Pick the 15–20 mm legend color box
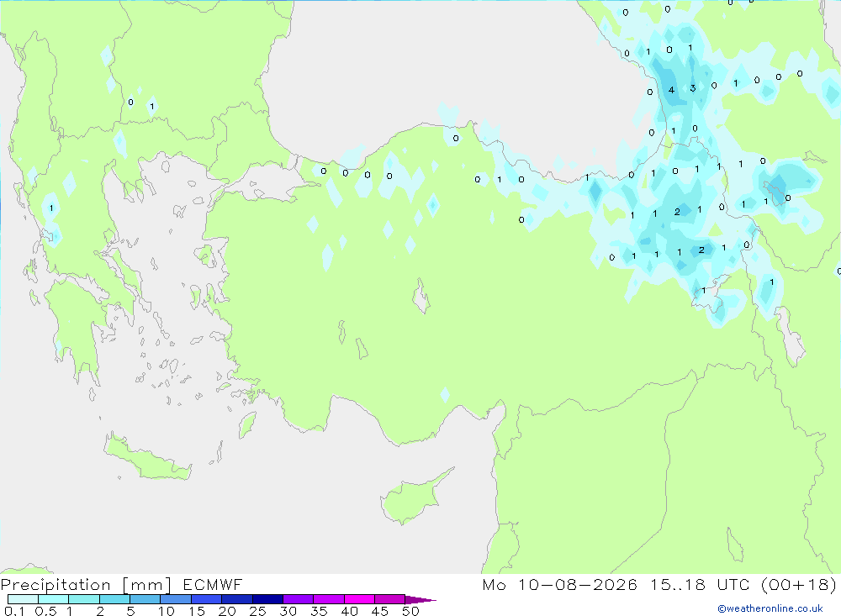 [207, 599]
